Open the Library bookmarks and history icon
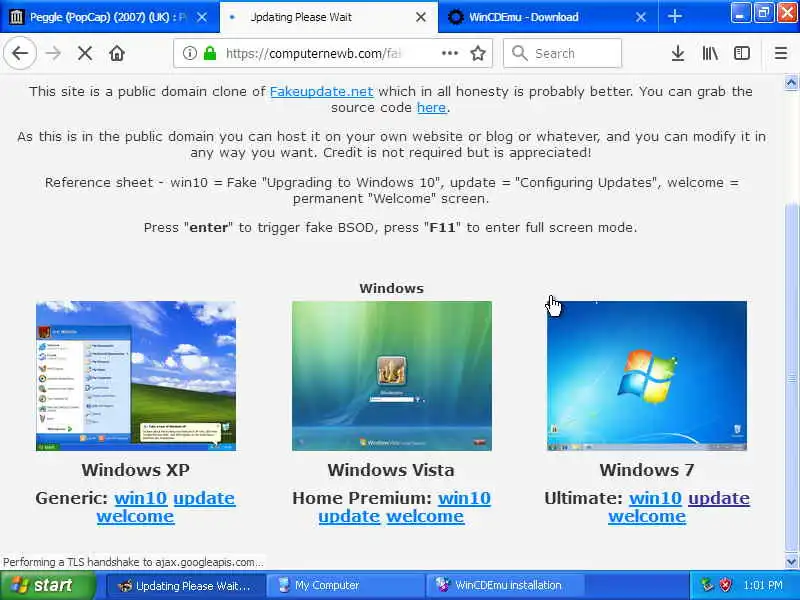Viewport: 800px width, 600px height. [x=710, y=53]
